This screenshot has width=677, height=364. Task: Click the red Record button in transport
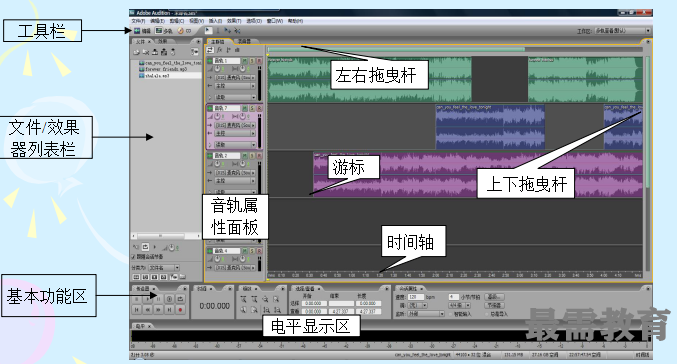coord(180,310)
